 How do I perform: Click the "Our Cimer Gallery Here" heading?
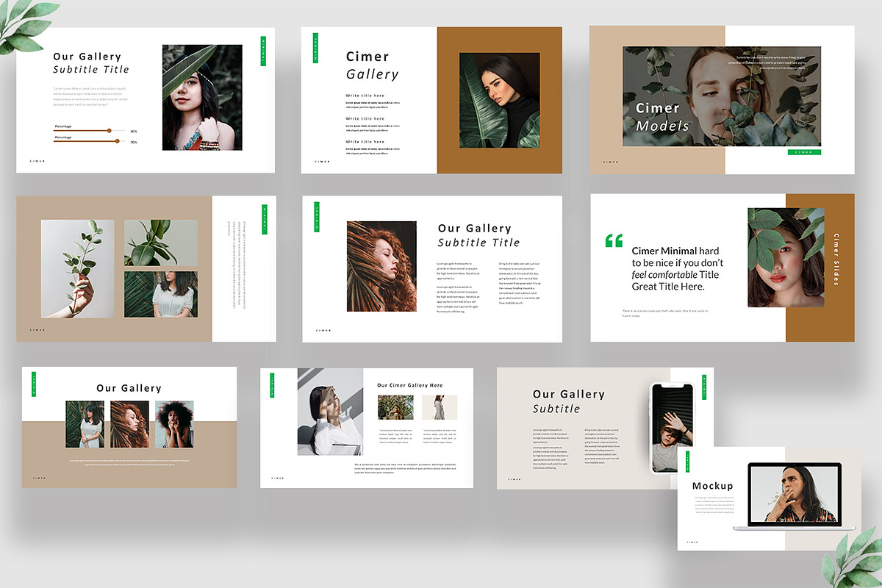tap(410, 385)
